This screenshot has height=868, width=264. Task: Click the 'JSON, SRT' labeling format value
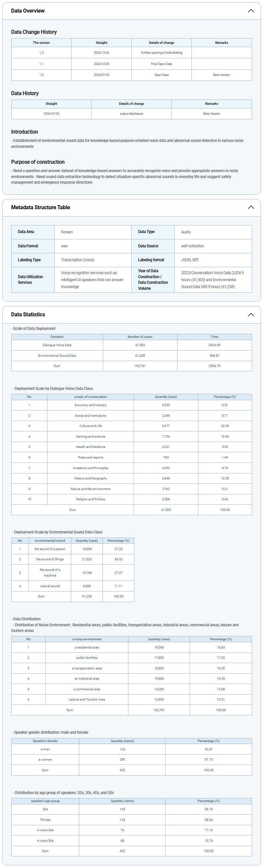click(x=190, y=260)
